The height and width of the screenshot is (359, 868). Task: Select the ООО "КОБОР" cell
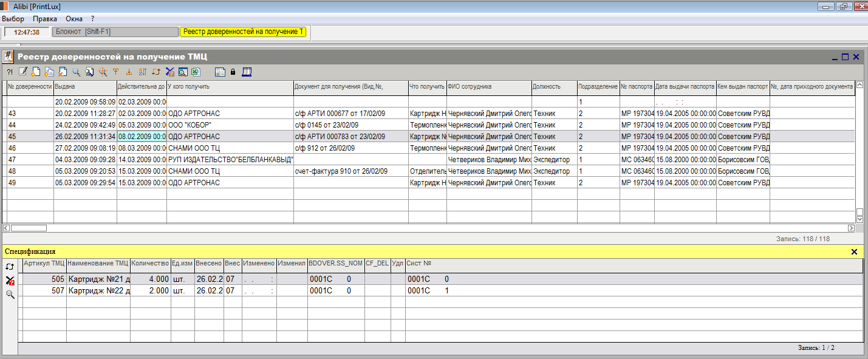(x=230, y=125)
